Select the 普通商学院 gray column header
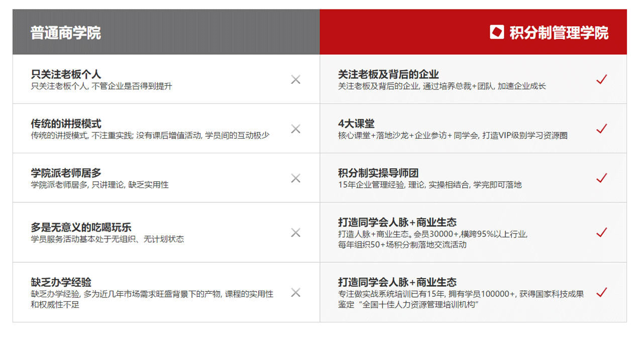 pyautogui.click(x=66, y=33)
